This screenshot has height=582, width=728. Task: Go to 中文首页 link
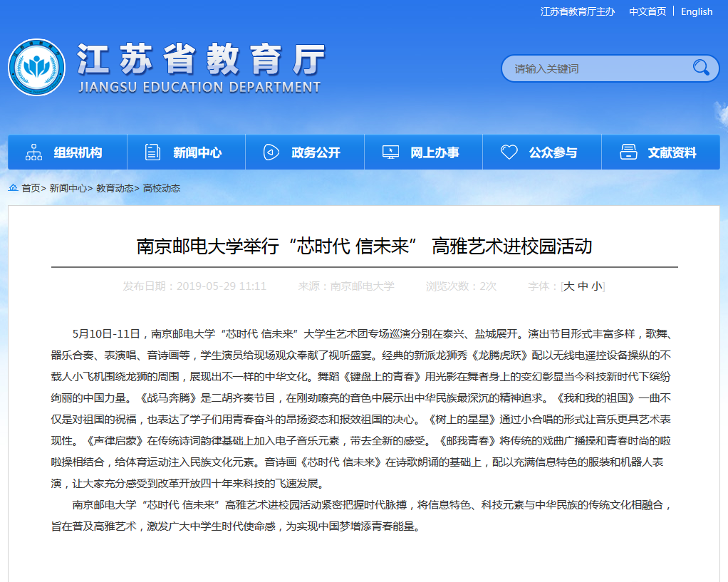click(648, 11)
